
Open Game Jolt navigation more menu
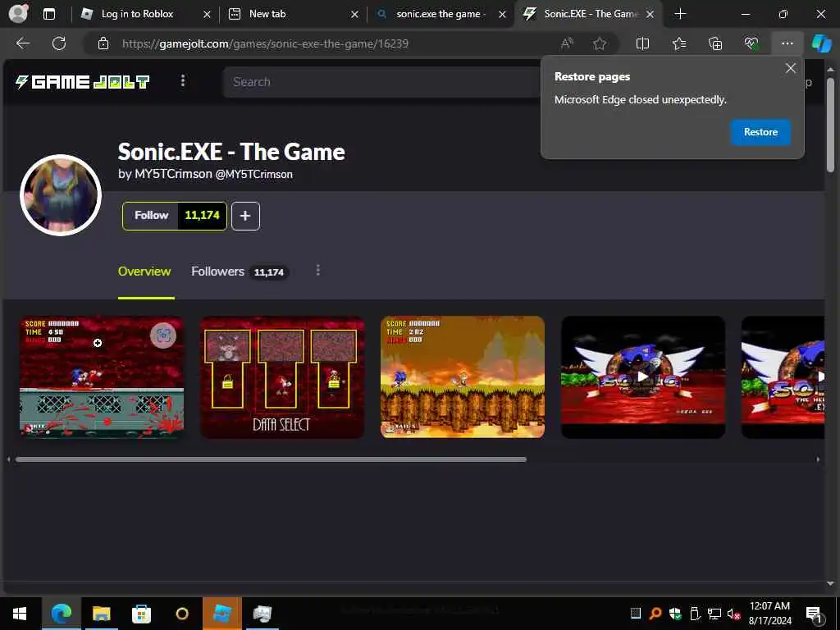(x=183, y=80)
